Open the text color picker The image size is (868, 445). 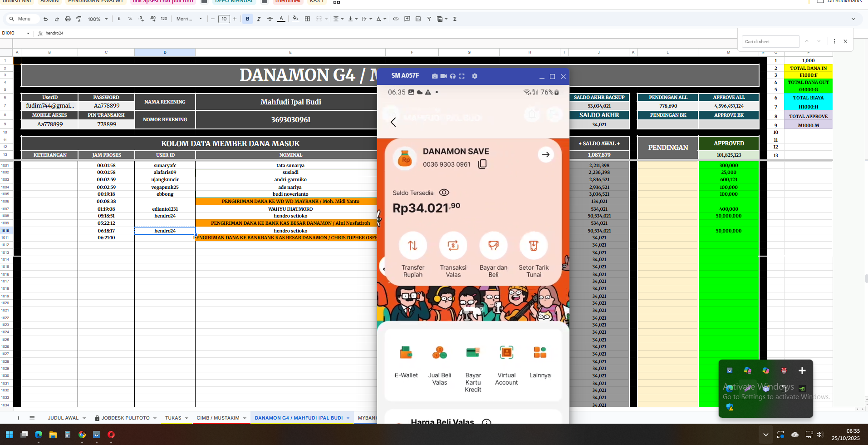coord(281,19)
